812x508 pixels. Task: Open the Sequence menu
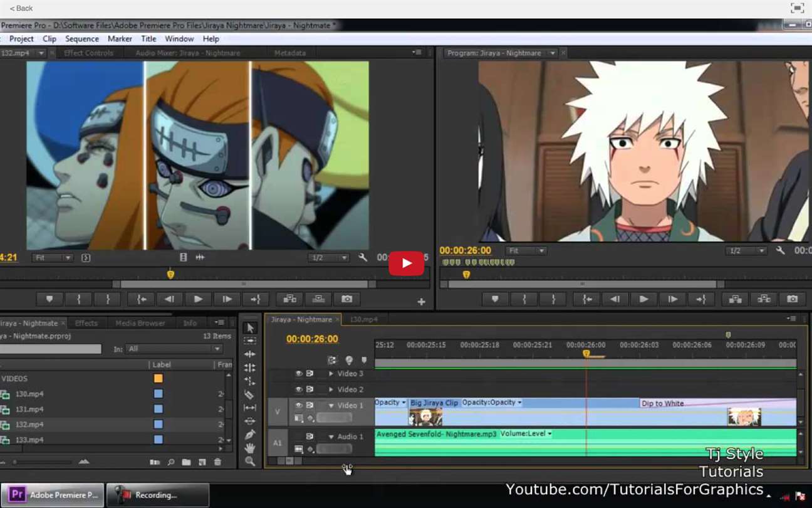point(82,38)
